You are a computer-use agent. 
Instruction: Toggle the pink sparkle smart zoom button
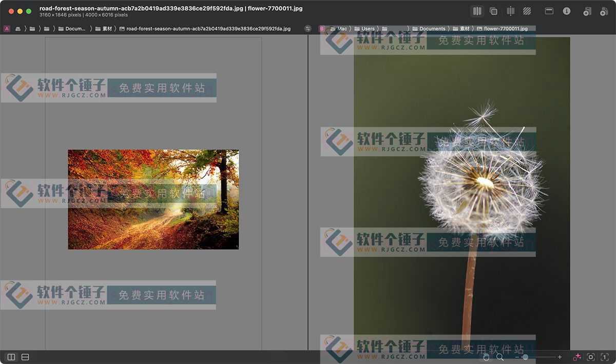coord(577,357)
